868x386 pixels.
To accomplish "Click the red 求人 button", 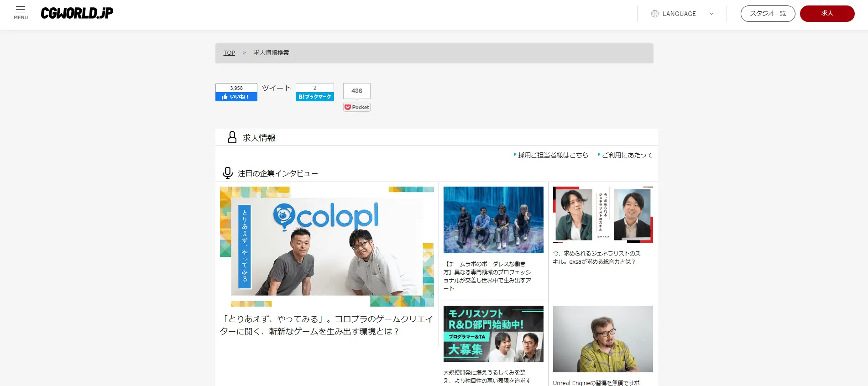I will (x=827, y=14).
